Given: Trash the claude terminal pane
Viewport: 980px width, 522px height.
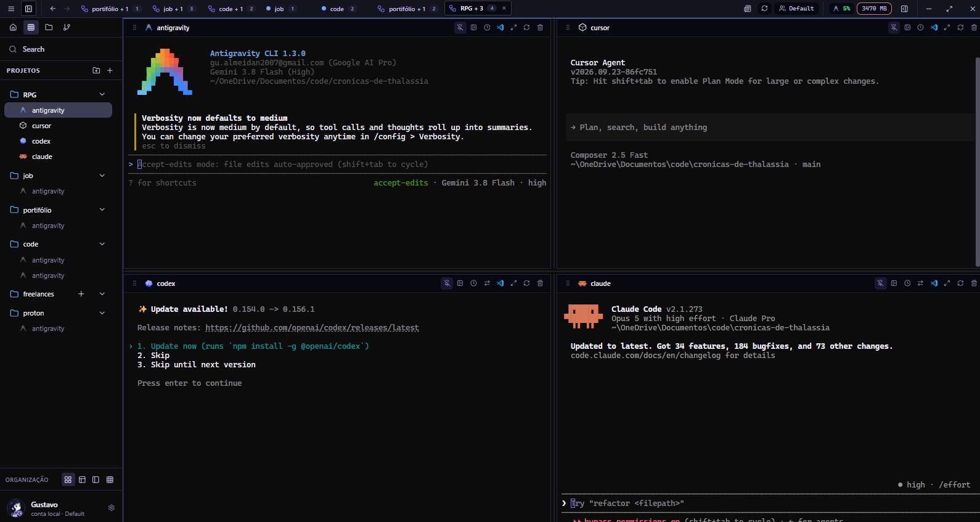Looking at the screenshot, I should (974, 283).
